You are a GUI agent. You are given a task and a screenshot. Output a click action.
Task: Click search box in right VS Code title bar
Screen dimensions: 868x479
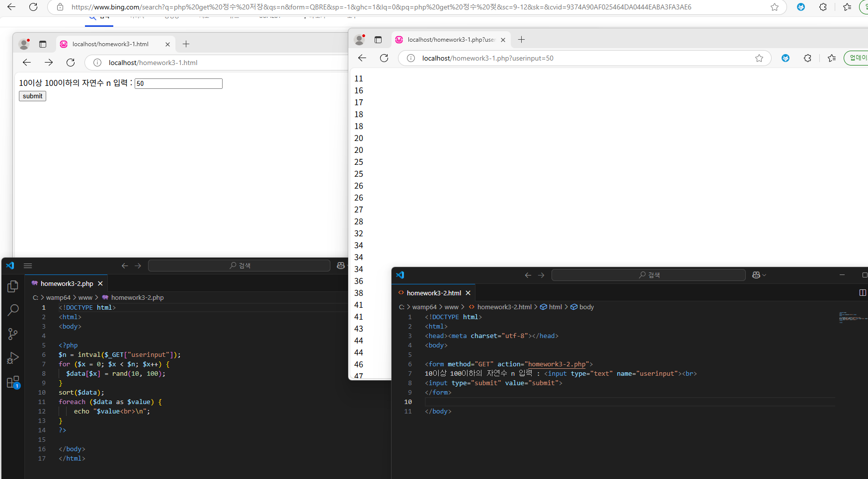(648, 275)
